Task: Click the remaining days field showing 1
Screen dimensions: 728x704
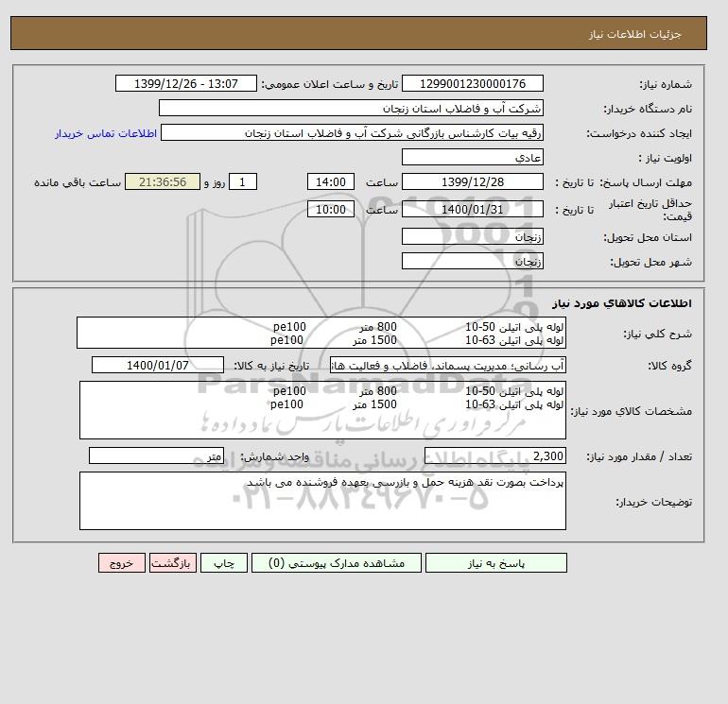Action: 242,182
